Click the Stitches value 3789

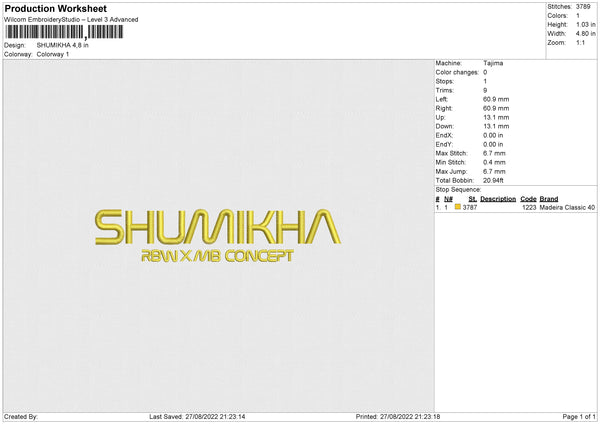(583, 7)
